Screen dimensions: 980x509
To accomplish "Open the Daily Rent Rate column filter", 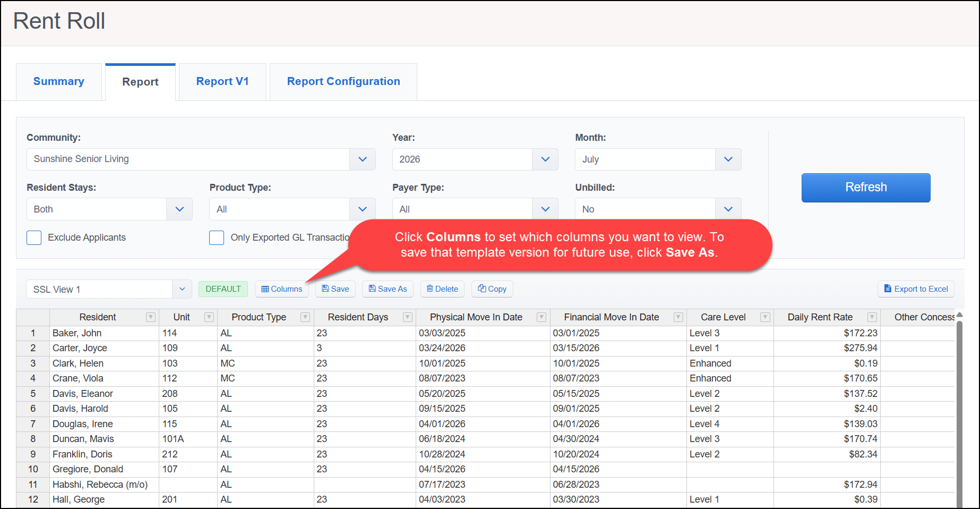I will coord(872,317).
